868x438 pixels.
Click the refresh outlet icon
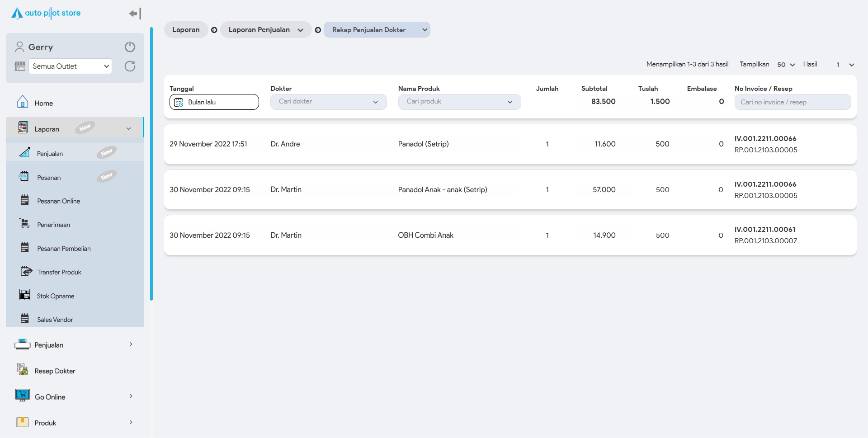click(x=130, y=66)
